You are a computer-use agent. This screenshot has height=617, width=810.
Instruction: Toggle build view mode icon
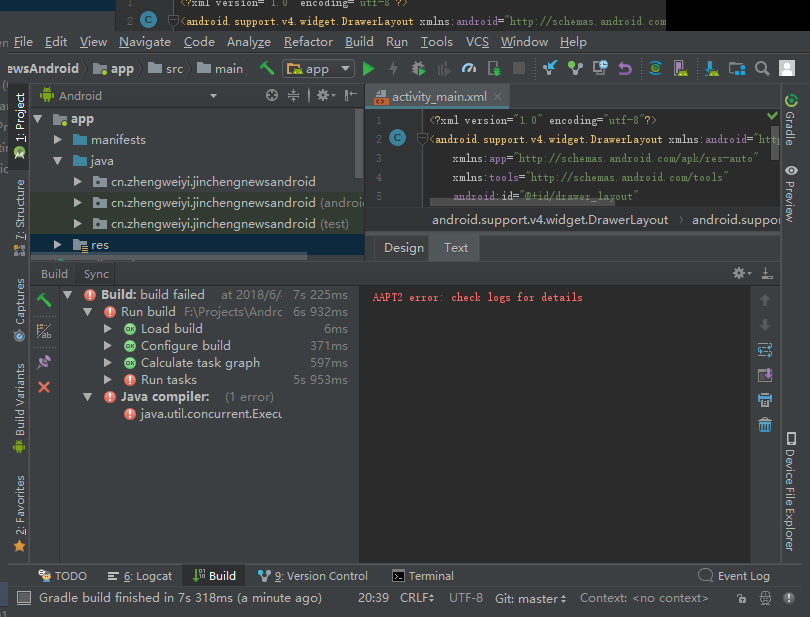point(44,331)
